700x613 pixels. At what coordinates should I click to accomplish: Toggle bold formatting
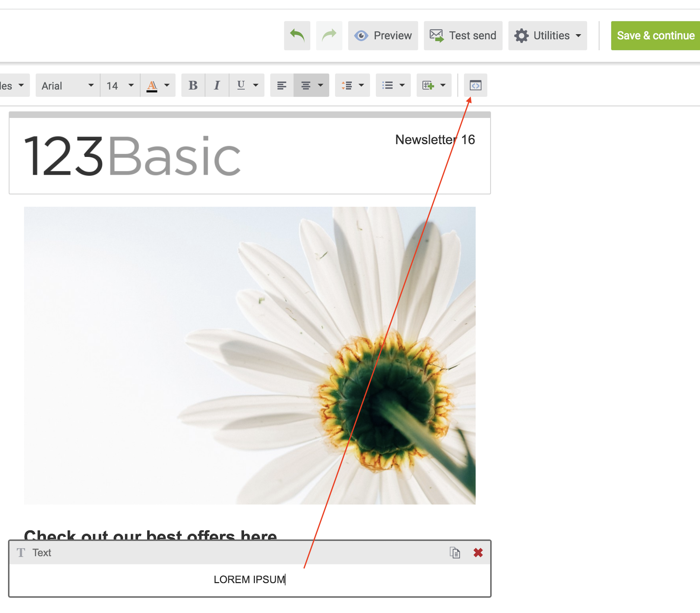point(193,85)
